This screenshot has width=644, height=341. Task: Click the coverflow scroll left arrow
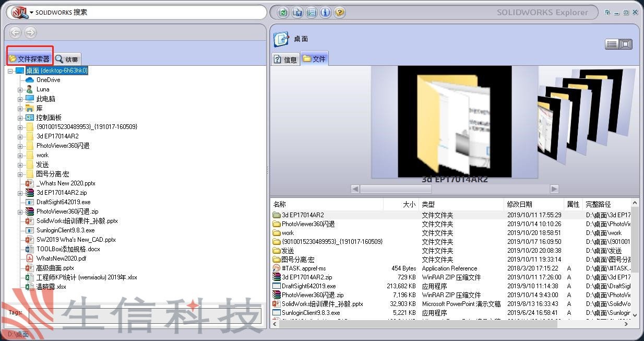coord(355,189)
